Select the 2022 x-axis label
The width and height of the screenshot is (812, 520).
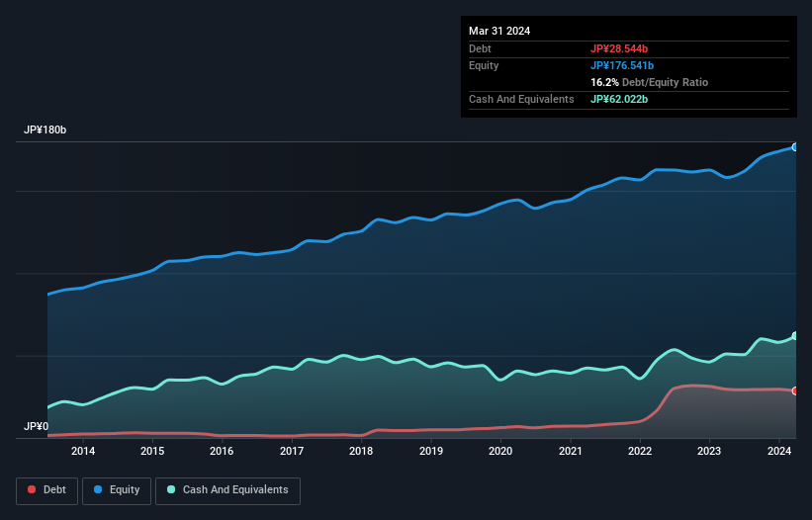(640, 452)
